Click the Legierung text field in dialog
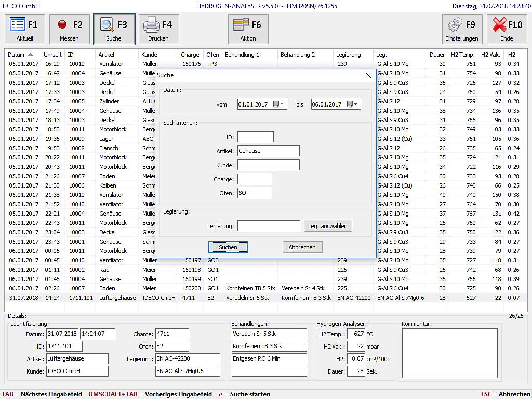The height and width of the screenshot is (399, 532). (268, 226)
